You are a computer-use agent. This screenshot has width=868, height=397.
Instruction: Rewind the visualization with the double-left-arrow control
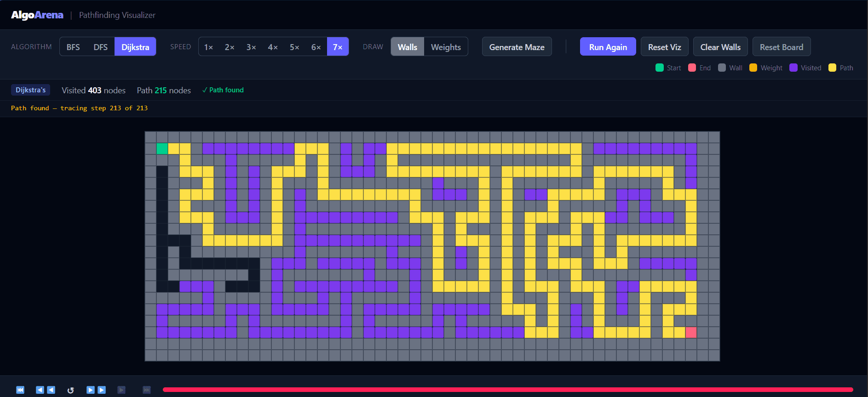click(x=46, y=390)
